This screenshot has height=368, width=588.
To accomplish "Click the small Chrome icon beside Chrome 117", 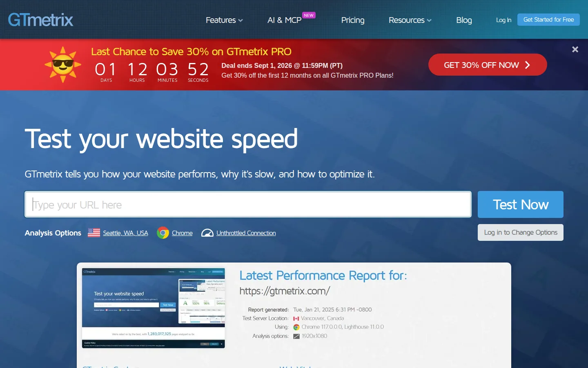I will coord(296,327).
